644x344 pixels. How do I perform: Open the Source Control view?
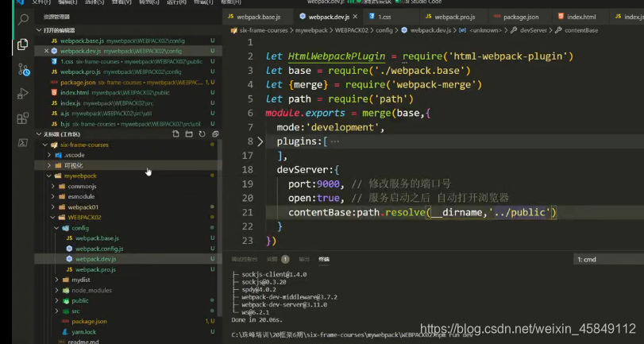pos(23,69)
